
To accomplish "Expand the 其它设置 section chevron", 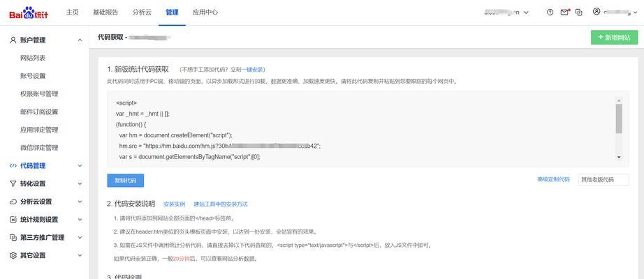I will pos(80,255).
